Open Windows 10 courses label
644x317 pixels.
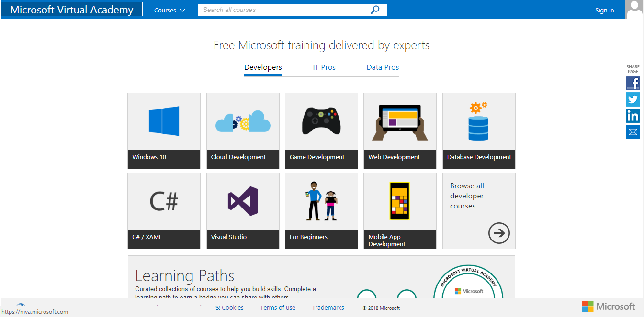point(149,157)
